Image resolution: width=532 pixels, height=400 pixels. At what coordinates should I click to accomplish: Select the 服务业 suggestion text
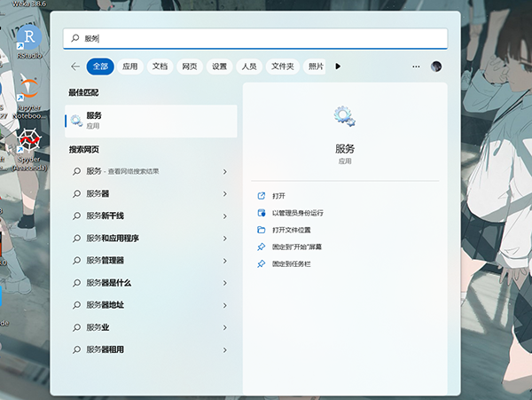coord(98,327)
